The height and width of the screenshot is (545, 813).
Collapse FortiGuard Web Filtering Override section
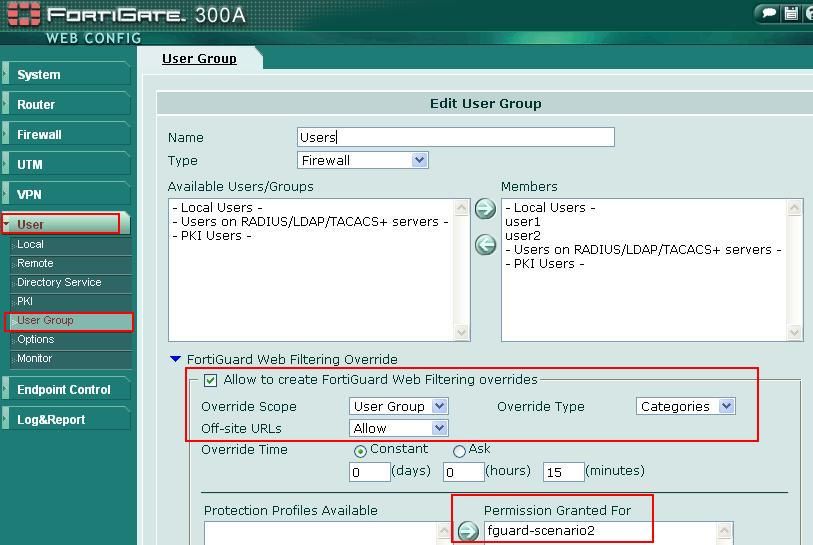[176, 359]
